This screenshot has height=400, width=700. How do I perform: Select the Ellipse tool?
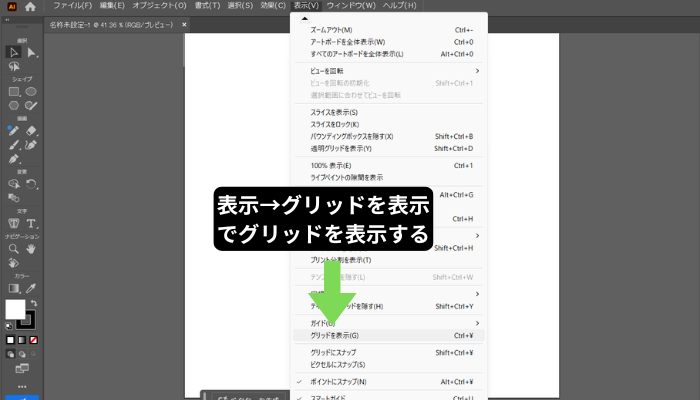coord(31,92)
